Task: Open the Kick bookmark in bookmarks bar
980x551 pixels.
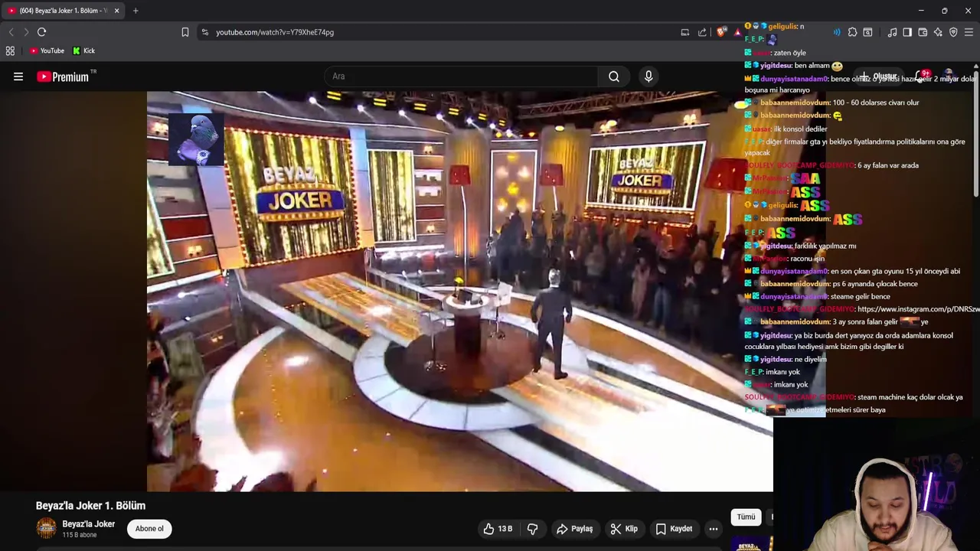Action: pos(83,51)
